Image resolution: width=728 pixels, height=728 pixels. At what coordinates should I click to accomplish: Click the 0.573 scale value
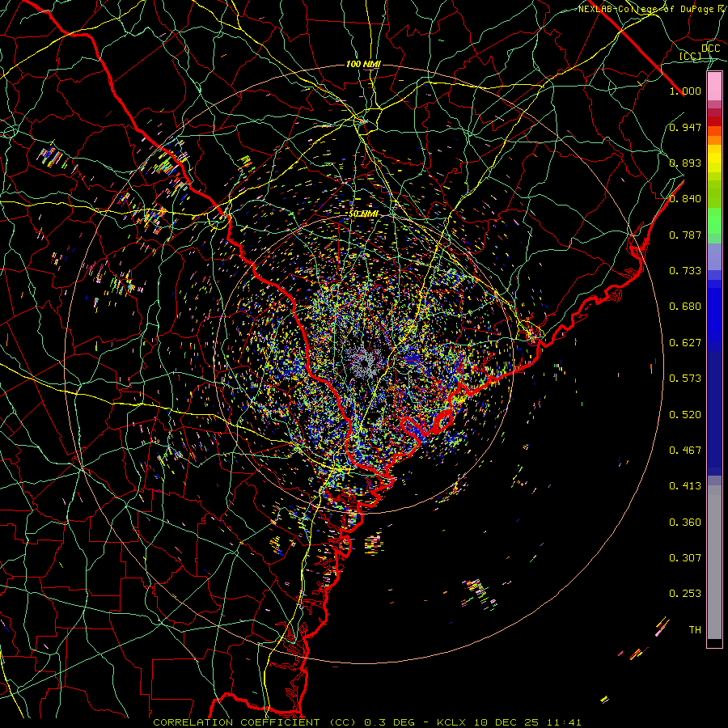(x=685, y=379)
